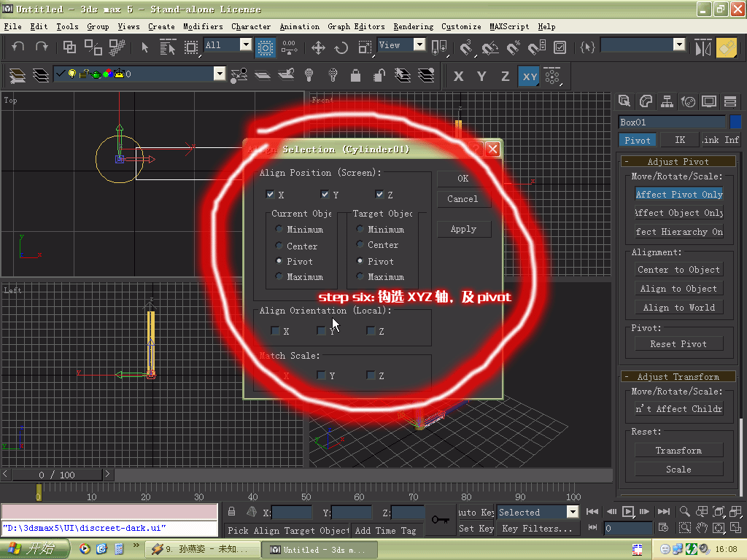747x560 pixels.
Task: Check the Align Orientation X checkbox
Action: [275, 330]
